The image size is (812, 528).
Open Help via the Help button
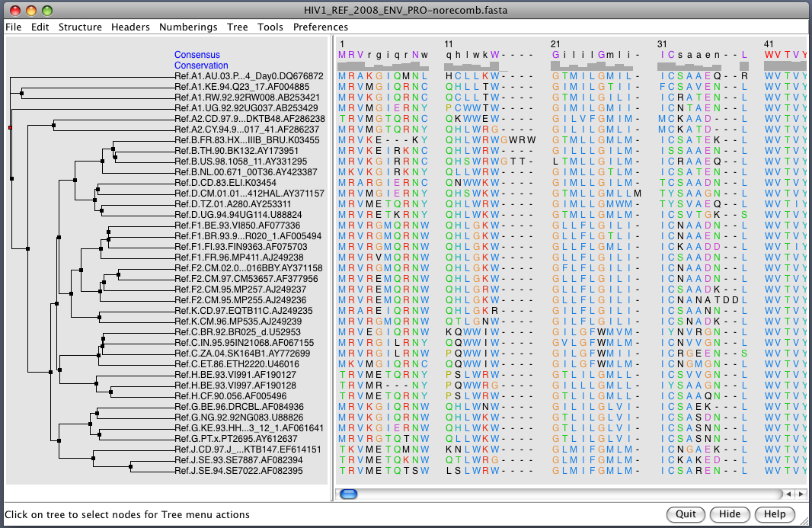click(775, 514)
